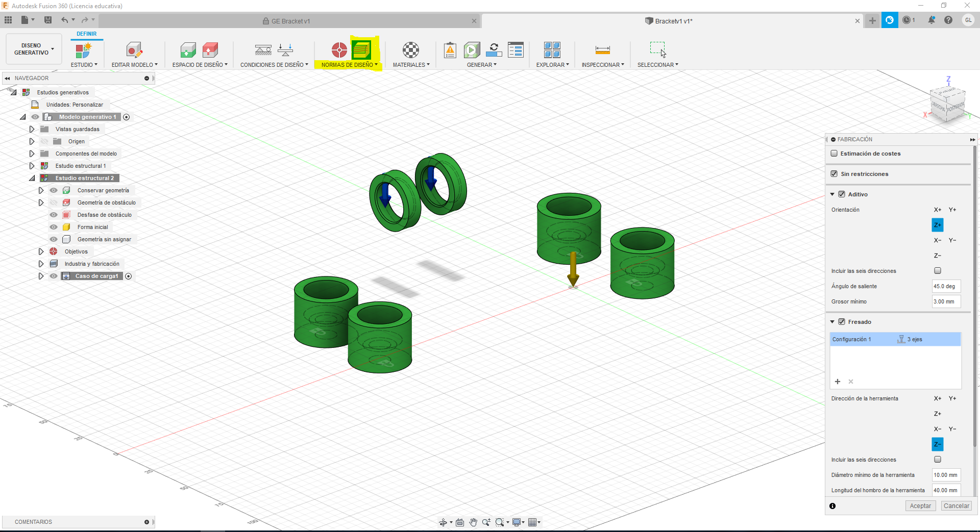Click the view cube

pos(948,105)
